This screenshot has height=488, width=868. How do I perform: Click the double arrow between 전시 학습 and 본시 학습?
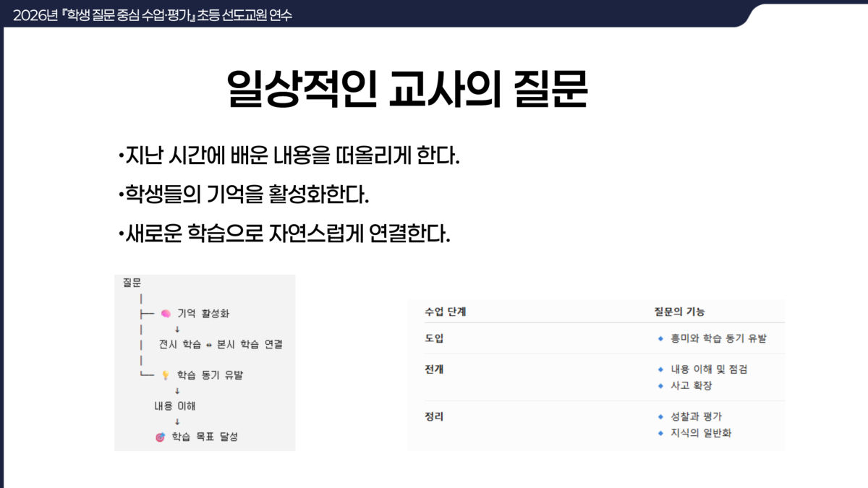point(209,345)
